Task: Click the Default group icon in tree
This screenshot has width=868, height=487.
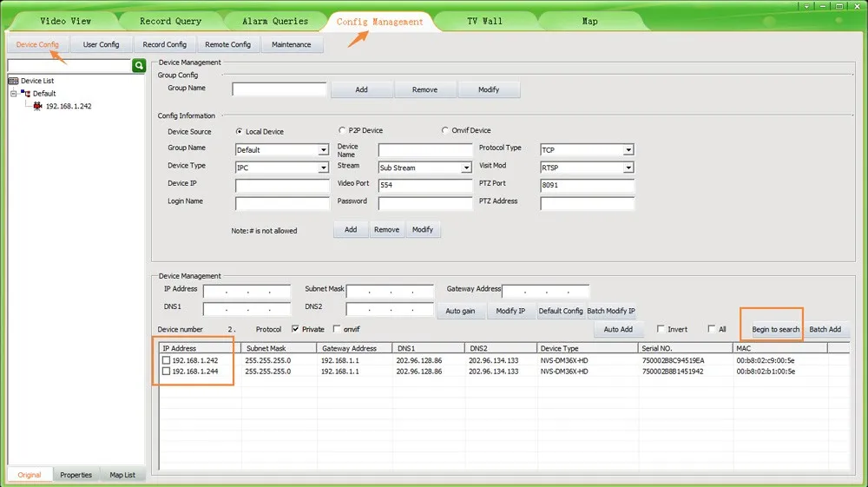Action: (x=26, y=94)
